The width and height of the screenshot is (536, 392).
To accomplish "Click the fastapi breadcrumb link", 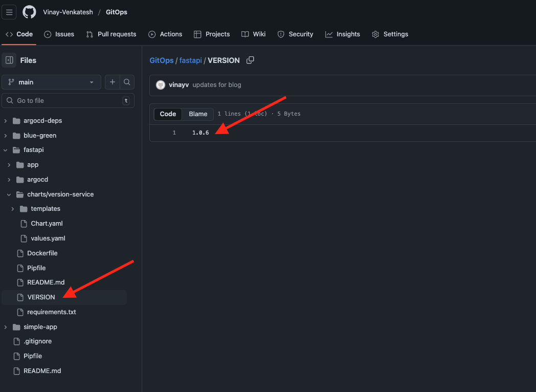I will coord(190,60).
